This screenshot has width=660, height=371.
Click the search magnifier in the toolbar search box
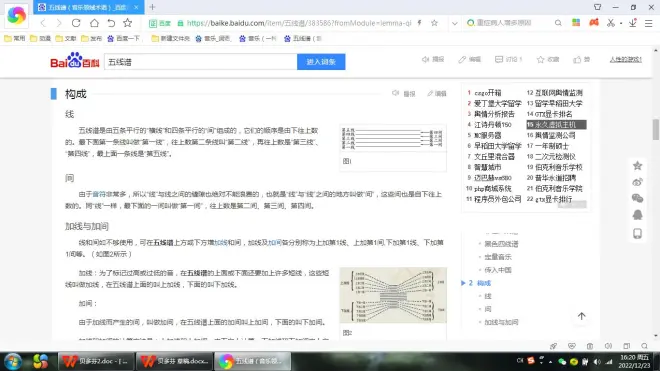click(x=558, y=23)
